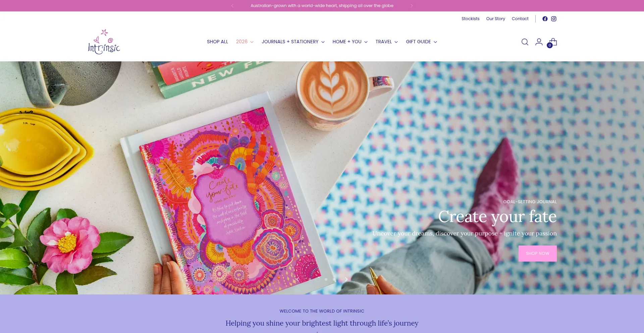The height and width of the screenshot is (333, 644).
Task: Expand the 2026 dropdown menu
Action: [245, 42]
